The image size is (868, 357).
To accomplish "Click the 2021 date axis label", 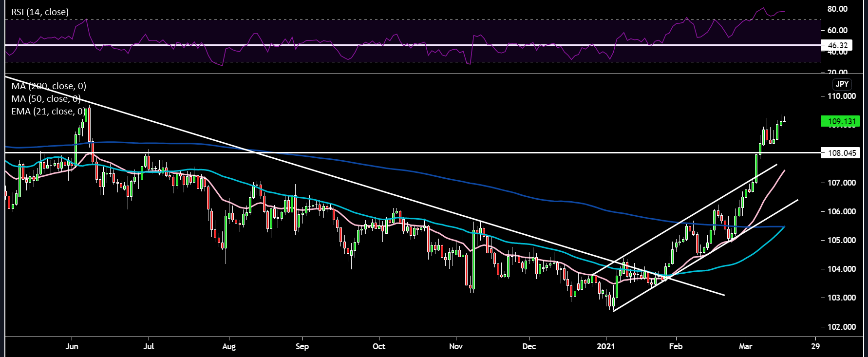I will point(606,346).
